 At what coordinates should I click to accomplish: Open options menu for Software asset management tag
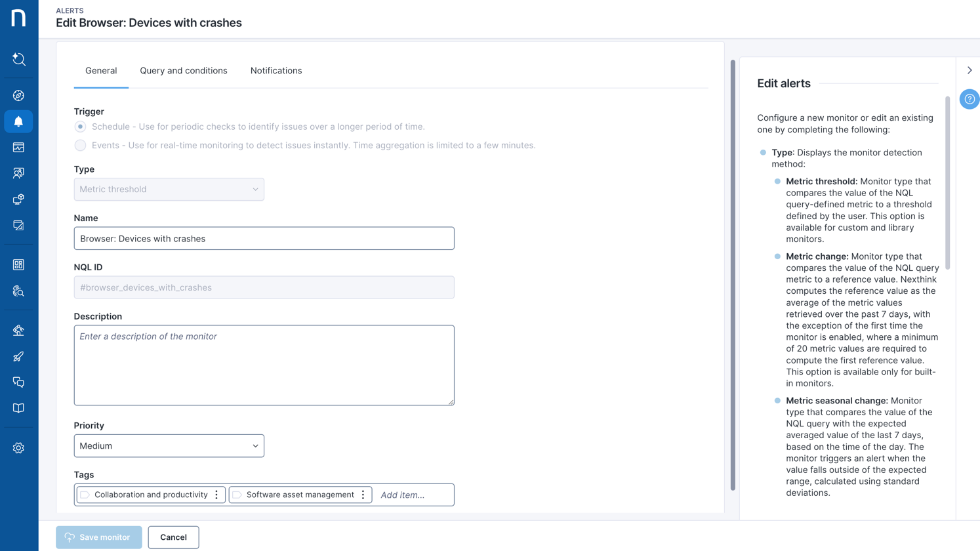pyautogui.click(x=363, y=495)
